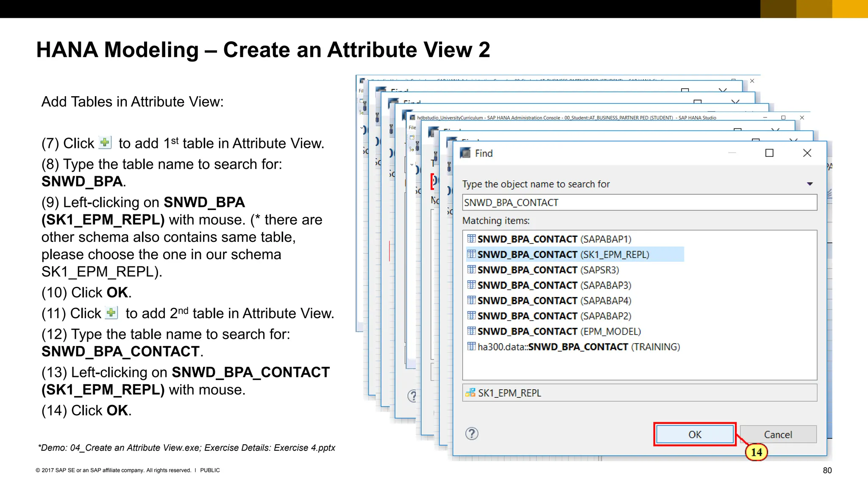Close the front Find dialog
The image size is (868, 488).
coord(807,153)
